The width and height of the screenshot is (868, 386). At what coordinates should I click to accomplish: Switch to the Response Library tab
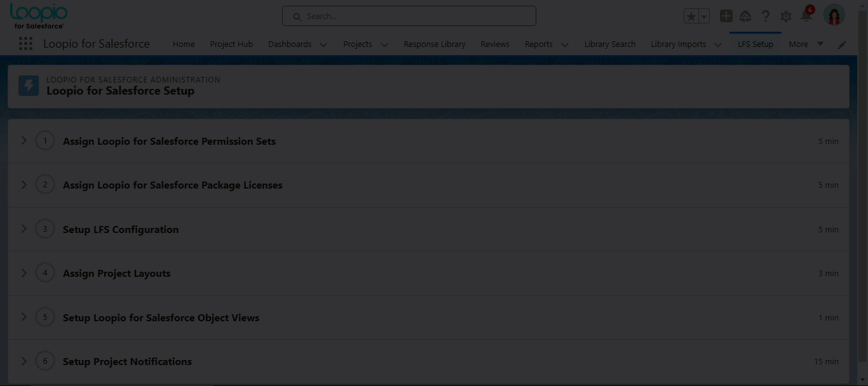pos(434,44)
